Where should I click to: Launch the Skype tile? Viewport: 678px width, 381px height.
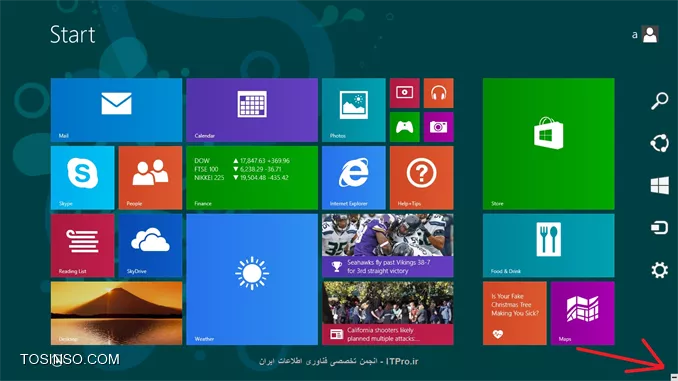(83, 178)
